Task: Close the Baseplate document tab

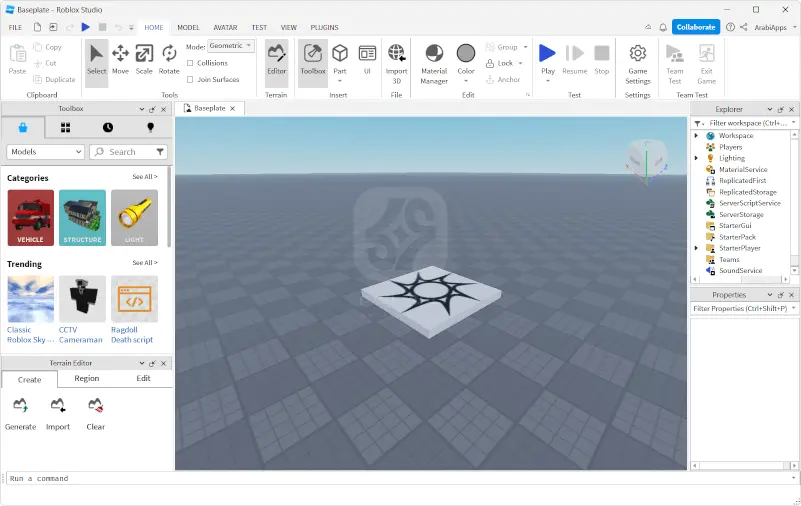Action: point(232,108)
